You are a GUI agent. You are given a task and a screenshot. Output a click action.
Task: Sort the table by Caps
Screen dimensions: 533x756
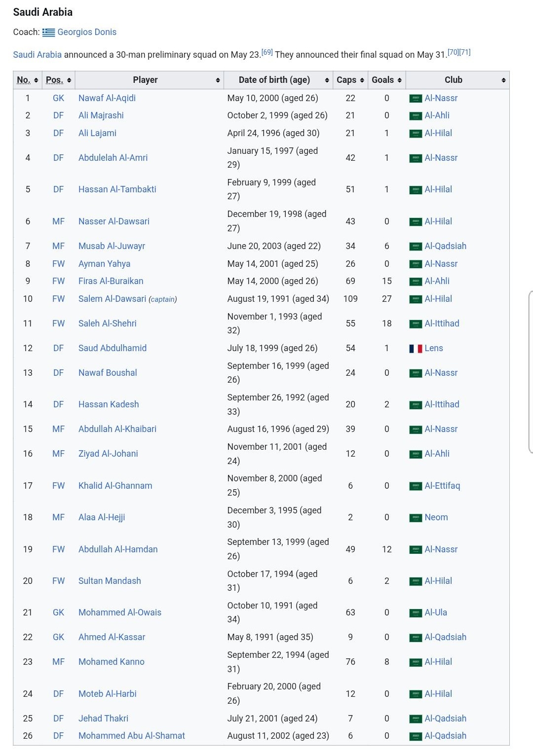350,80
